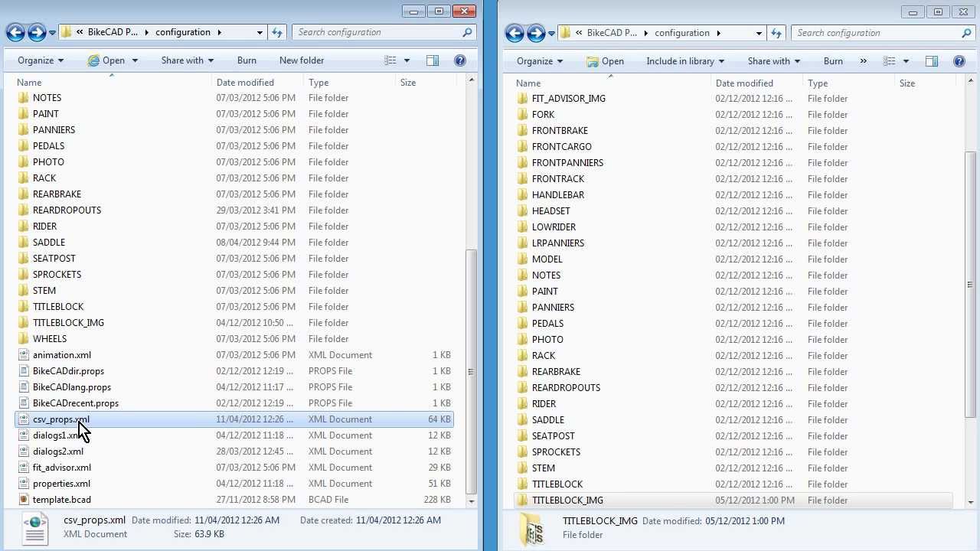Select csv_props.xml file icon in left window
This screenshot has height=551, width=980.
tap(24, 419)
